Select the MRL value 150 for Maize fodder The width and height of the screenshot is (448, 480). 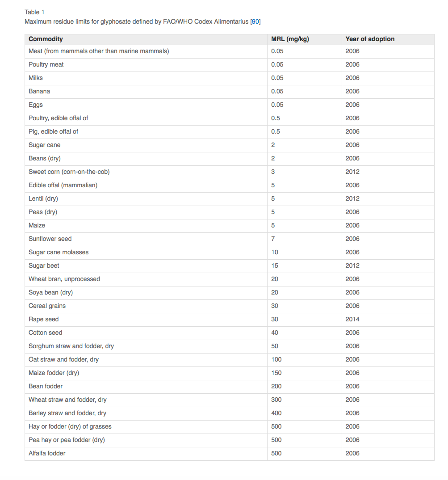pos(276,373)
